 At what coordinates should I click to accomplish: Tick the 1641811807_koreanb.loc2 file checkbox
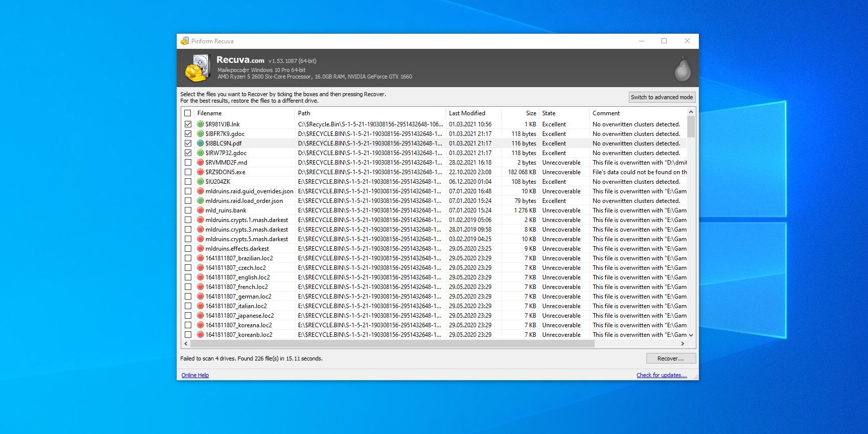coord(188,334)
